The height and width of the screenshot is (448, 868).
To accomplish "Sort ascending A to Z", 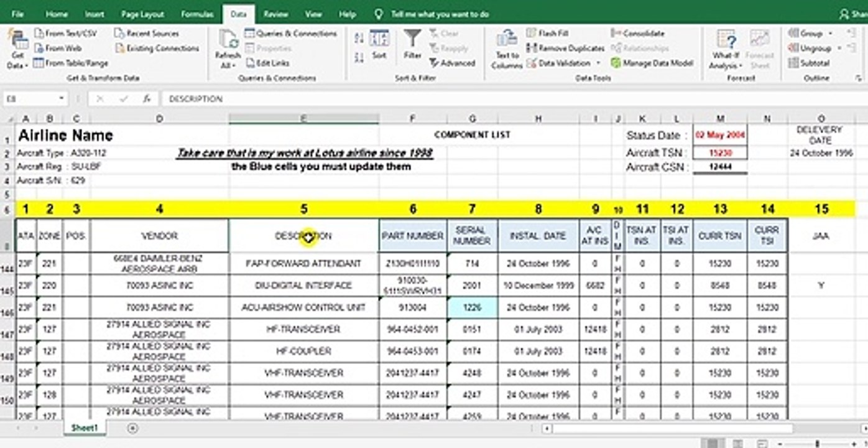I will [x=359, y=39].
